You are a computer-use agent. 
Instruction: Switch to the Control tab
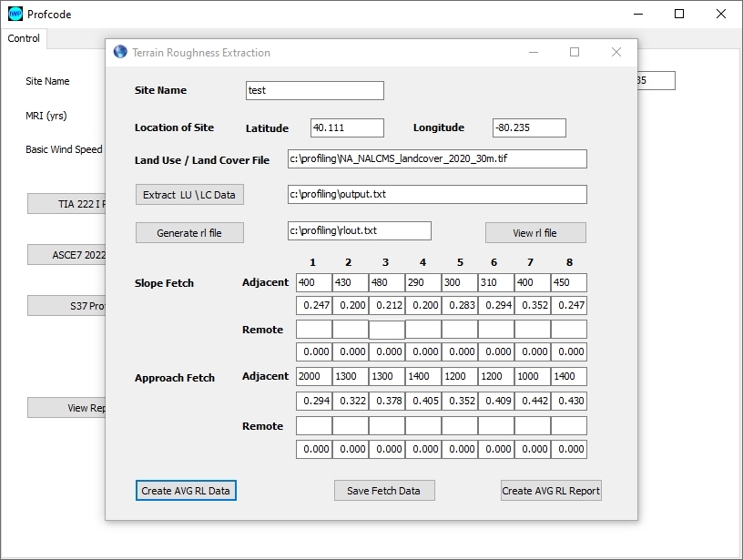[24, 38]
